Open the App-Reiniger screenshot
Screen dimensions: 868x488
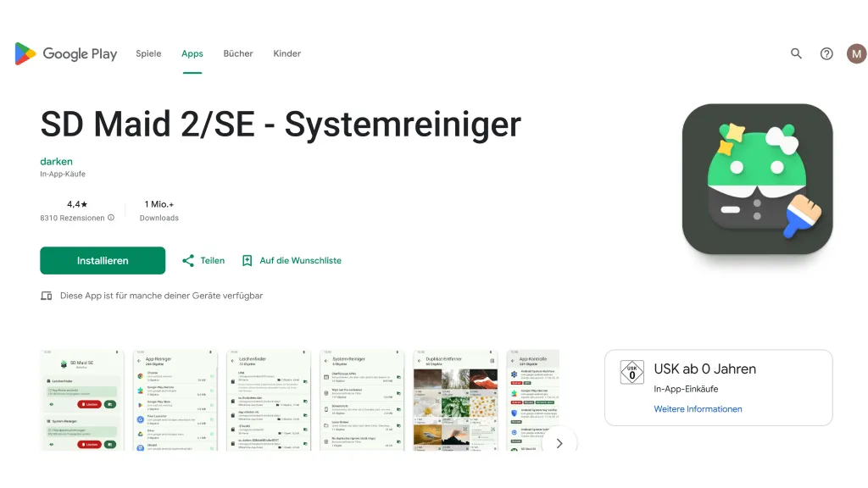(x=175, y=400)
